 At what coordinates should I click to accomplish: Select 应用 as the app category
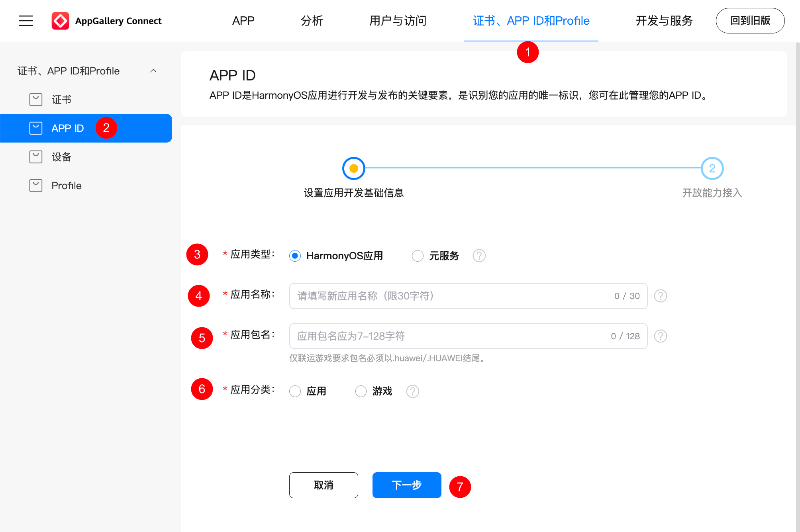coord(295,391)
